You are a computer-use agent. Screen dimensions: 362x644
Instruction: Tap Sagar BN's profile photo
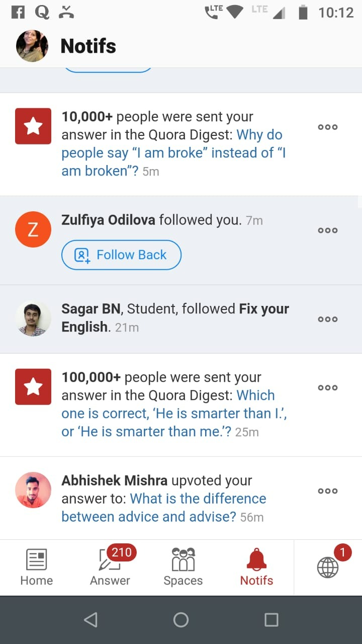pos(33,318)
